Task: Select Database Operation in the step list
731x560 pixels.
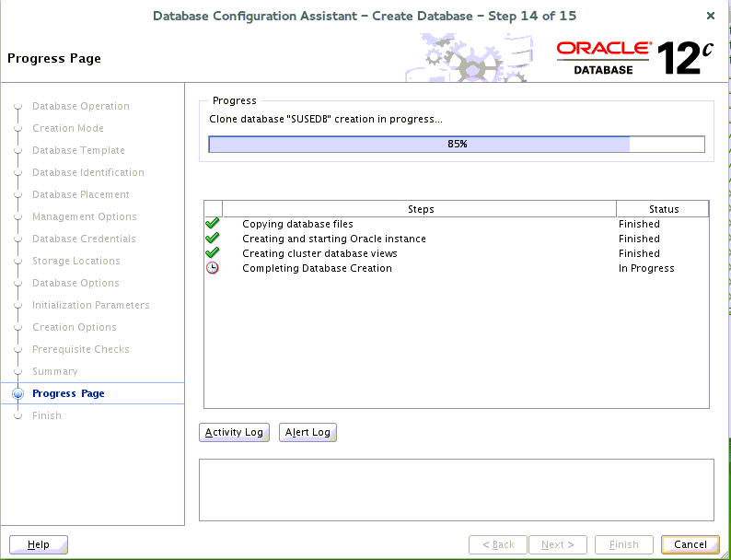Action: (x=81, y=106)
